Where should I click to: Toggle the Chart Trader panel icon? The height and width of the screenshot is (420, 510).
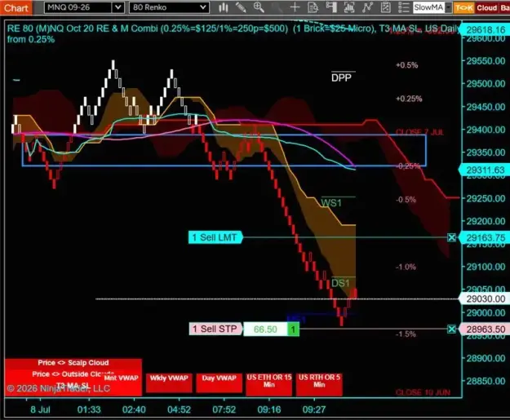[x=331, y=7]
